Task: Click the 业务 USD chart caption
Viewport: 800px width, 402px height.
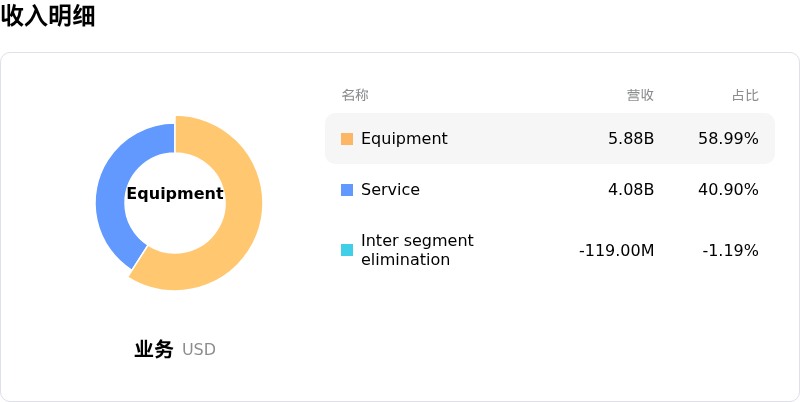Action: pos(175,349)
